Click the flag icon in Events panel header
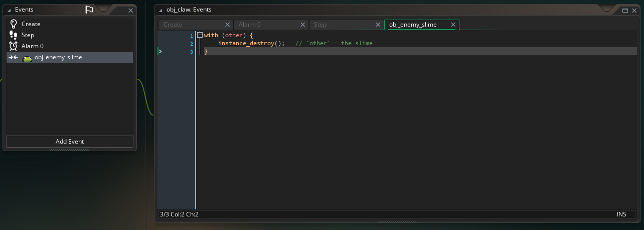 (x=89, y=10)
